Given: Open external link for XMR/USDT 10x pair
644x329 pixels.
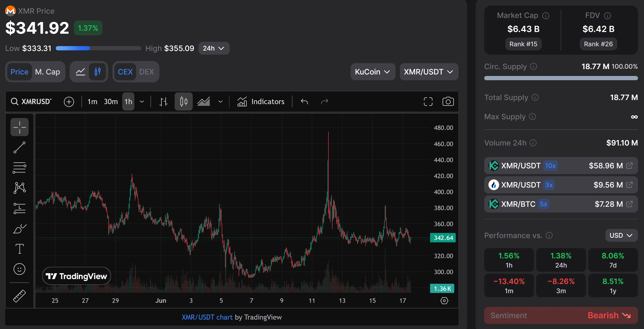Looking at the screenshot, I should pos(629,166).
